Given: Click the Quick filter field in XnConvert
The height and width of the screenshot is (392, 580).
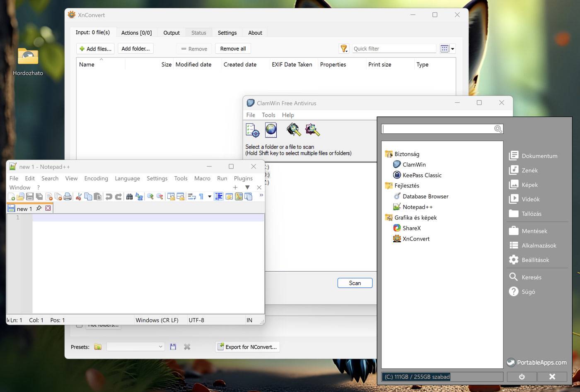Looking at the screenshot, I should point(394,49).
